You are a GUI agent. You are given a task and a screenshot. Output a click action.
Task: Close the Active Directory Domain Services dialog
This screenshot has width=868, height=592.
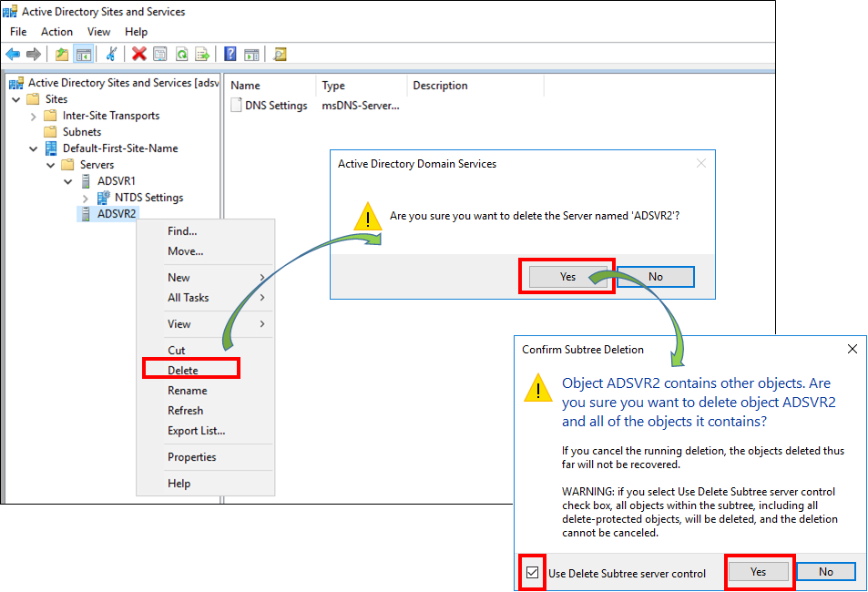(x=701, y=163)
